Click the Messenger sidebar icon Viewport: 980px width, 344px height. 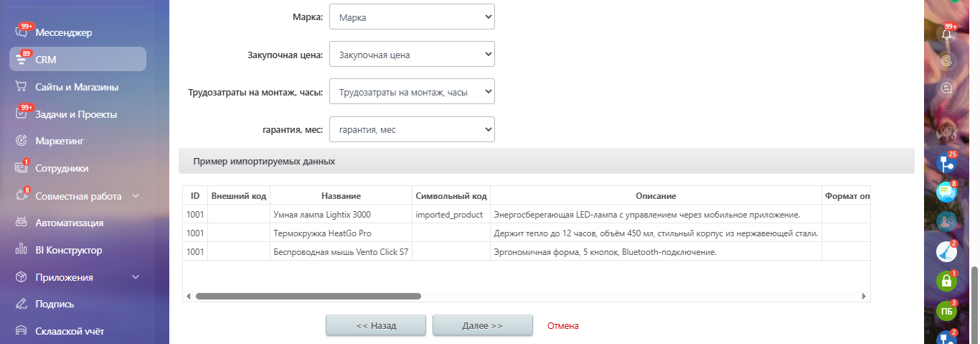click(x=22, y=32)
